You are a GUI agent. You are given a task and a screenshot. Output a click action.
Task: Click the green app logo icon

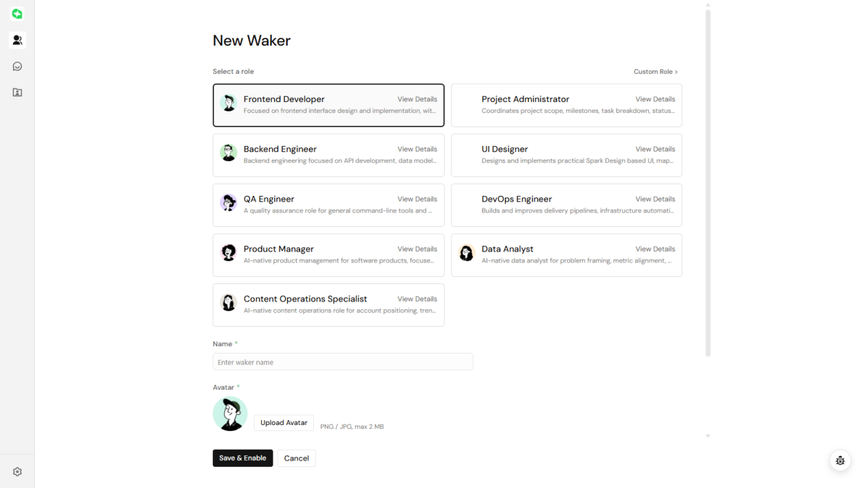(x=17, y=14)
